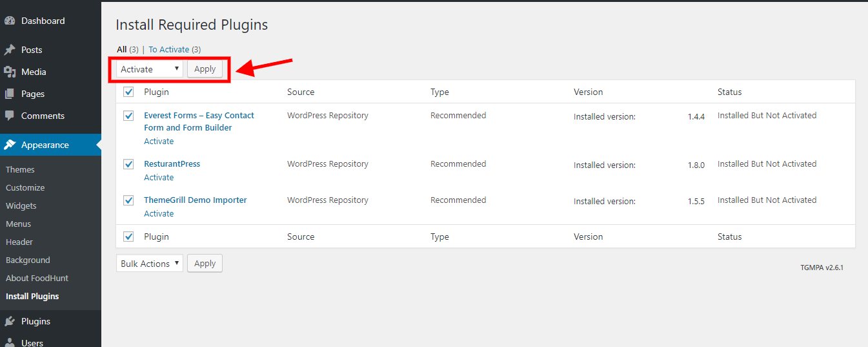
Task: Click the Comments bubble icon
Action: (x=10, y=116)
